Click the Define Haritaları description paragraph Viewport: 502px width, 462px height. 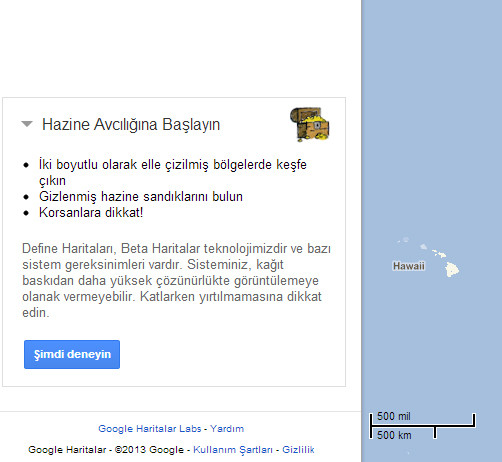176,281
